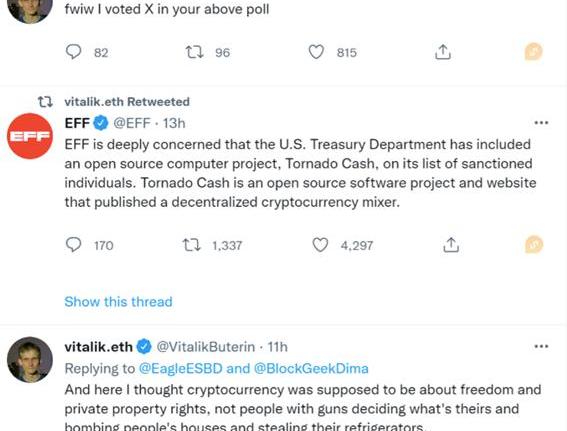The image size is (567, 431).
Task: Open the @VitalikButerin handle
Action: click(205, 347)
